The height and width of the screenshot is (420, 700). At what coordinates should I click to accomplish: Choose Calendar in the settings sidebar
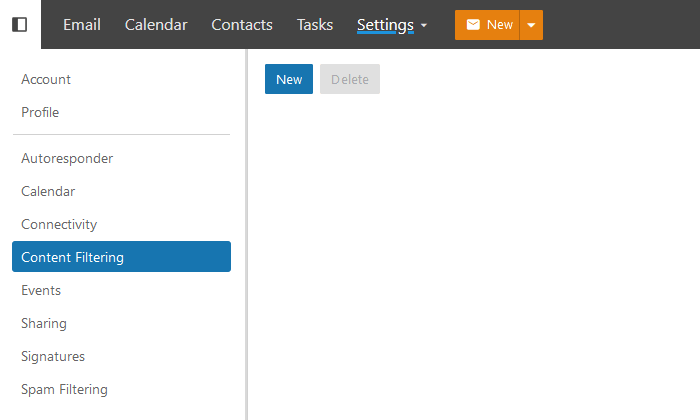[x=48, y=191]
